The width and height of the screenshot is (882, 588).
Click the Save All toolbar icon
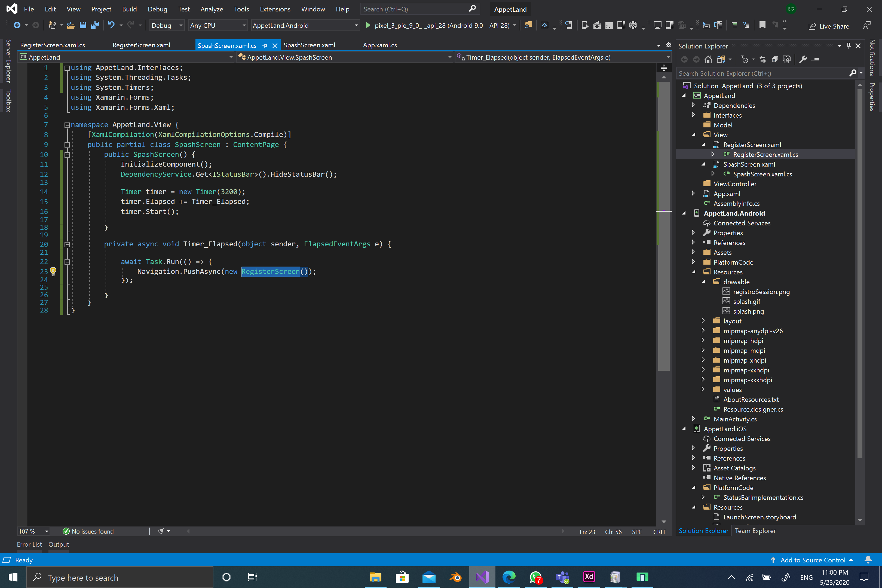coord(95,25)
